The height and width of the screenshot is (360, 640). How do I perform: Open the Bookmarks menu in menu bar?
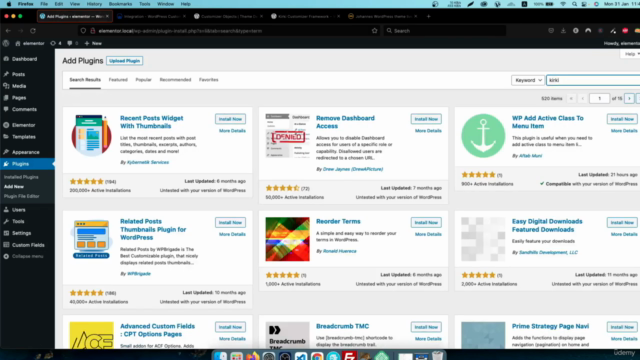click(x=120, y=4)
